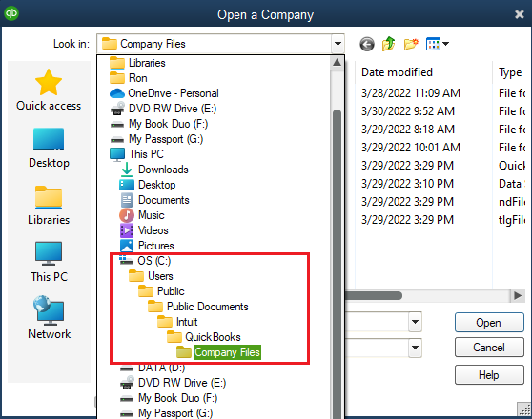Select Pictures in the dropdown list

pos(147,246)
